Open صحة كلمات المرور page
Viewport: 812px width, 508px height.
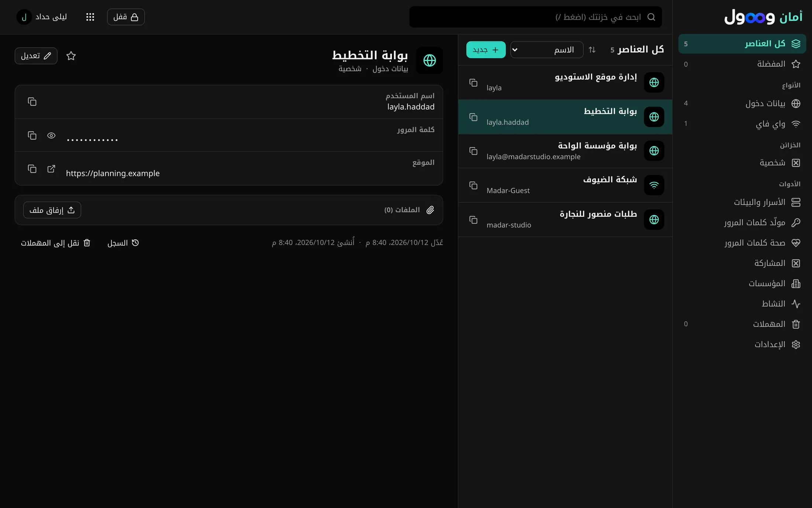[742, 243]
